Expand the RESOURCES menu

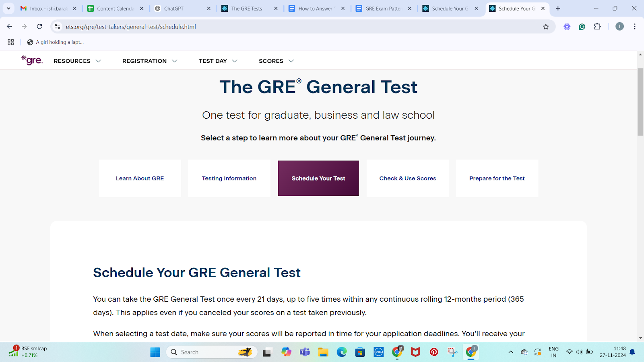coord(77,61)
